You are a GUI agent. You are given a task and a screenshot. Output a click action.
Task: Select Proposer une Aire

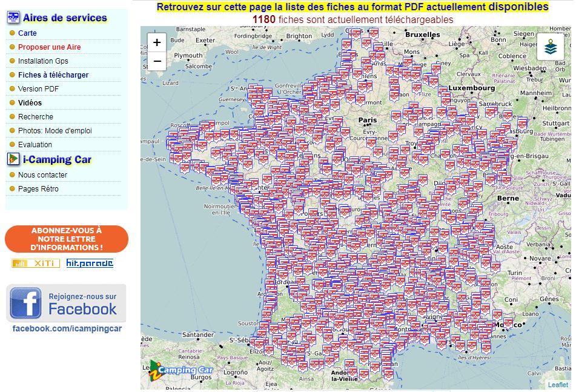click(49, 47)
